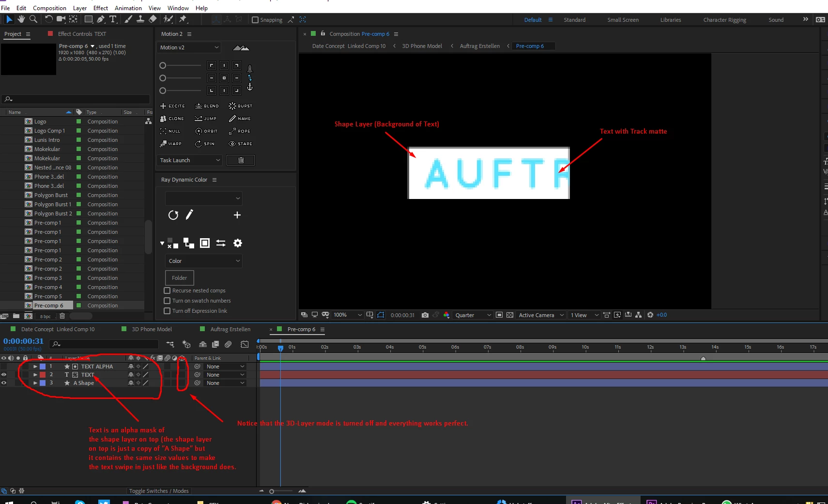This screenshot has height=504, width=828.
Task: Click the timeline zoom slider at bottom
Action: (272, 491)
